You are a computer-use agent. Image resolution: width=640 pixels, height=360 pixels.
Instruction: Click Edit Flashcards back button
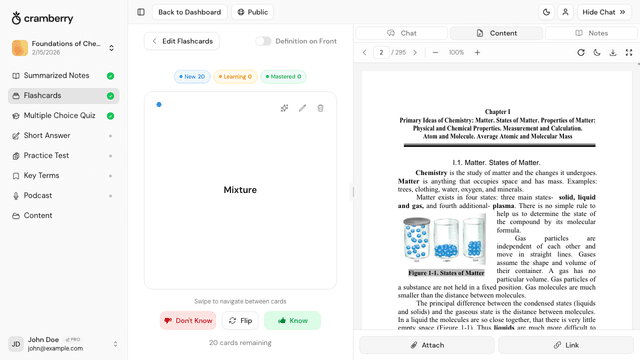[182, 41]
